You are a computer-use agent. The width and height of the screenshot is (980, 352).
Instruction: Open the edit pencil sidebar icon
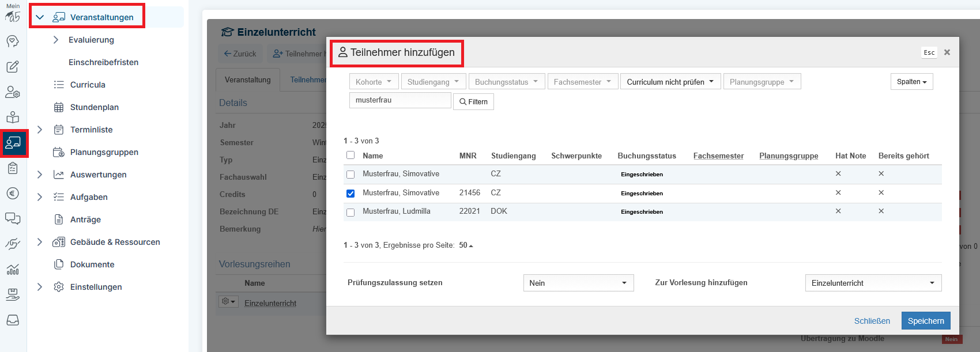click(13, 67)
